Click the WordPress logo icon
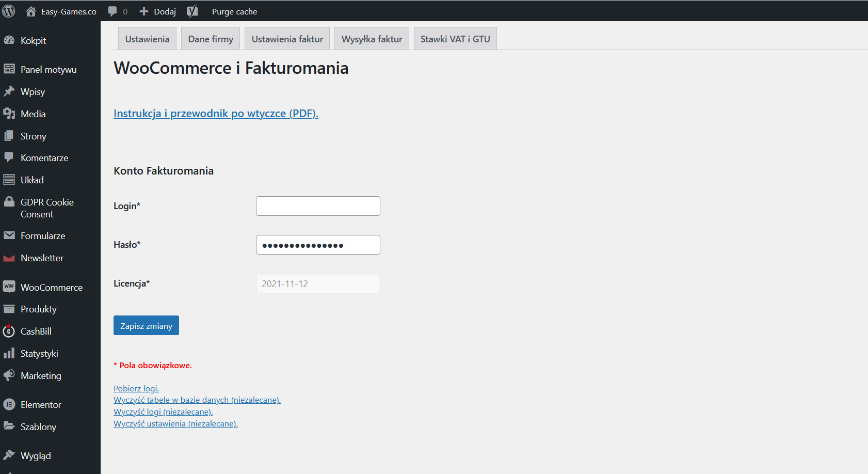Screen dimensions: 868x474 (x=9, y=11)
